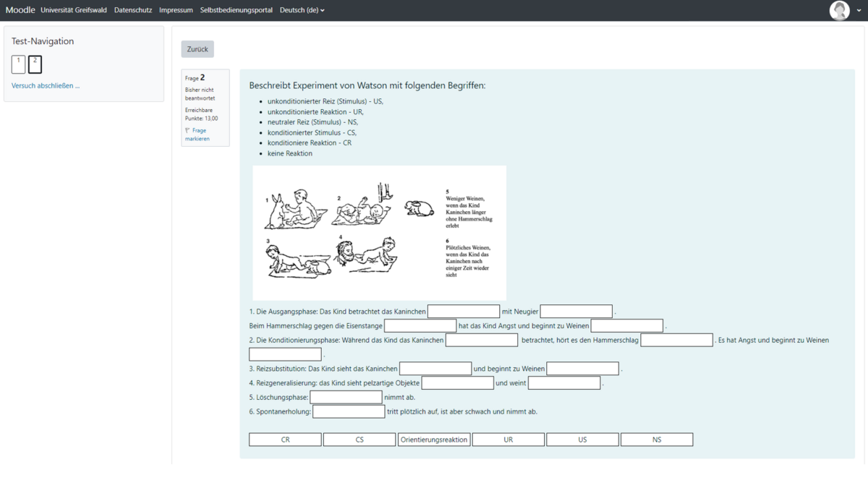Go to question 1 in Test-Navigation
Screen dimensions: 868x488
(19, 64)
